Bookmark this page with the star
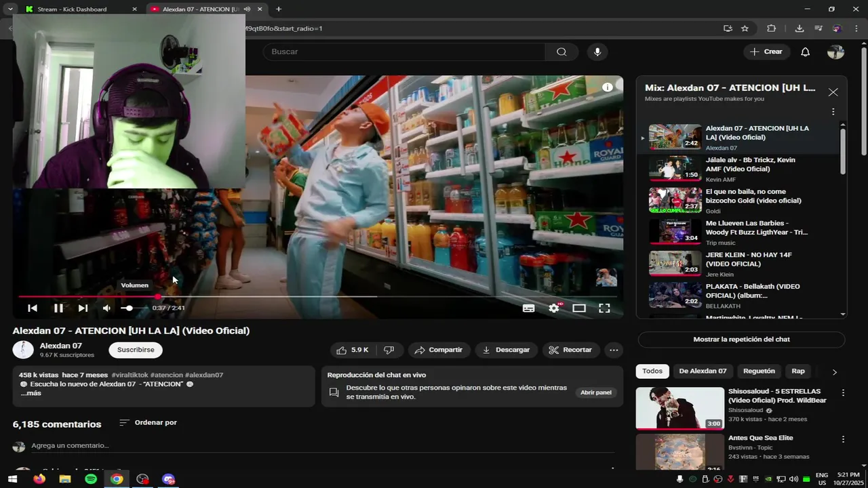868x488 pixels. (x=745, y=28)
